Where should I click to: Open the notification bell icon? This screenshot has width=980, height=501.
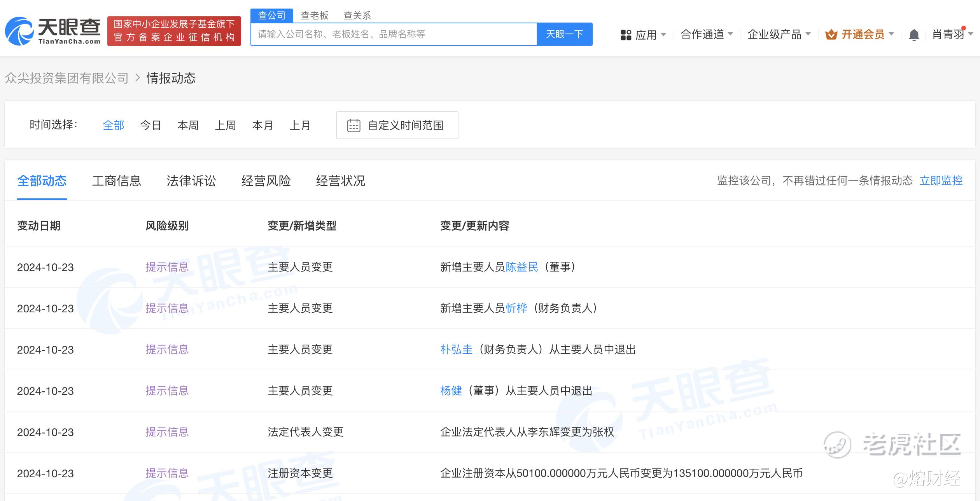point(914,35)
